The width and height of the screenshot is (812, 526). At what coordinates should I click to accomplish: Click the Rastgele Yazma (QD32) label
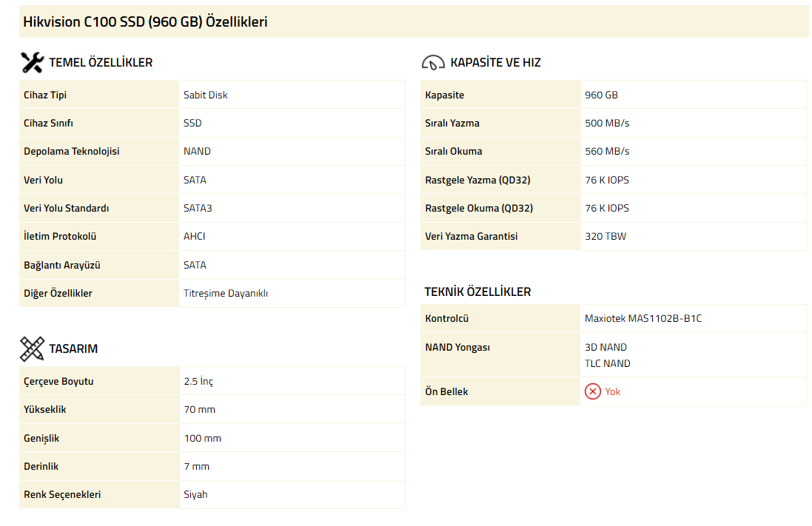[x=477, y=180]
